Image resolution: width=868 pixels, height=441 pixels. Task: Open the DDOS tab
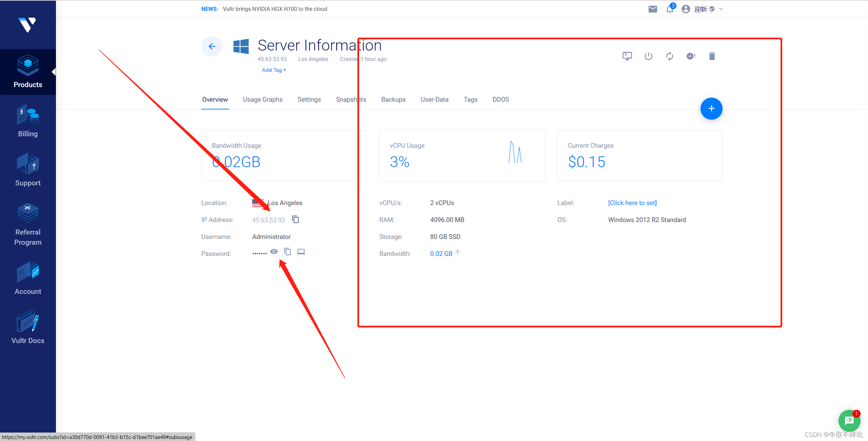501,100
